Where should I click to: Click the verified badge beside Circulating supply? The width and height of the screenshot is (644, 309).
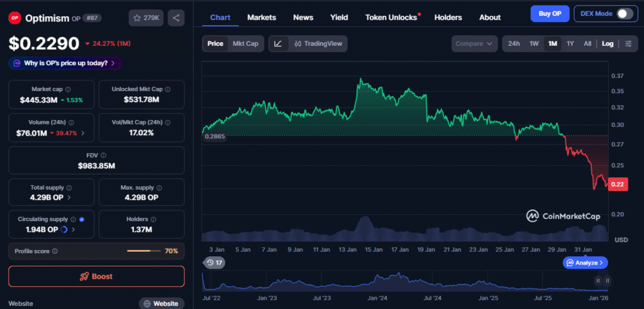click(x=82, y=219)
